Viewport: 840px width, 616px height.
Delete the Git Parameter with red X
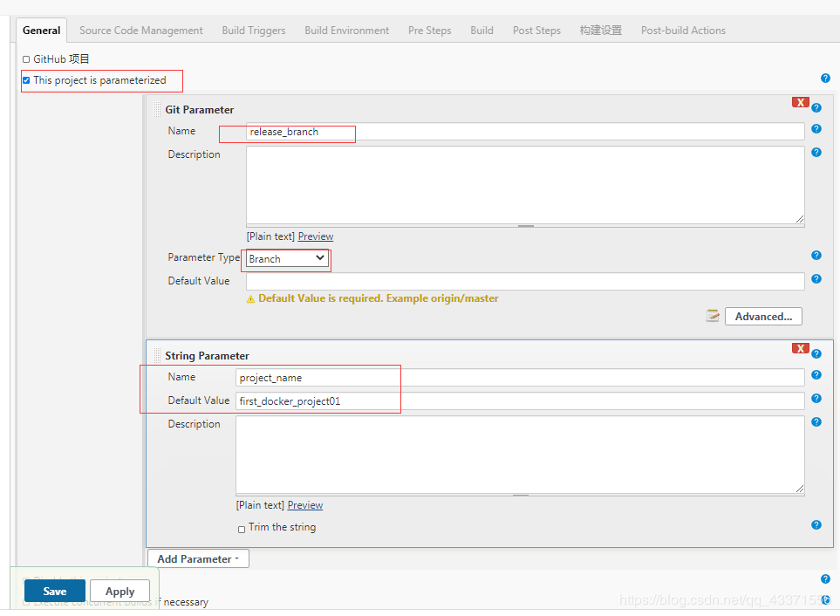click(800, 102)
